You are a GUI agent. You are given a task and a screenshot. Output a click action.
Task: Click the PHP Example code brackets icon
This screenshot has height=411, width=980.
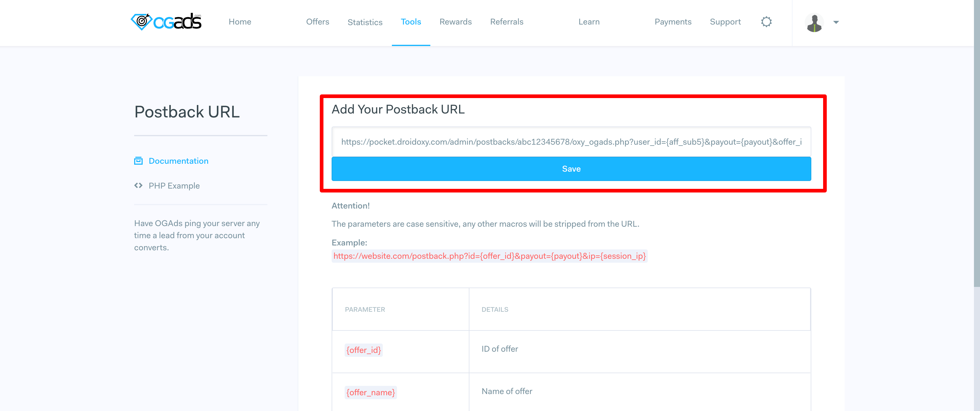138,186
